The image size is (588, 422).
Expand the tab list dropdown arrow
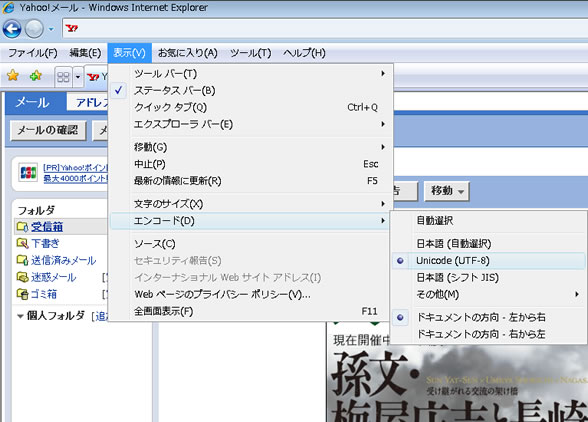click(x=78, y=77)
